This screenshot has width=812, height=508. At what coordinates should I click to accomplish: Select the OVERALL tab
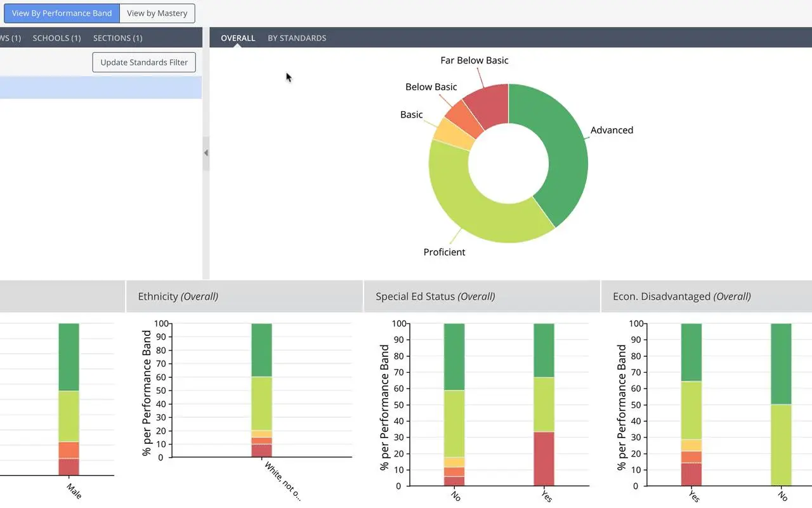pos(238,38)
